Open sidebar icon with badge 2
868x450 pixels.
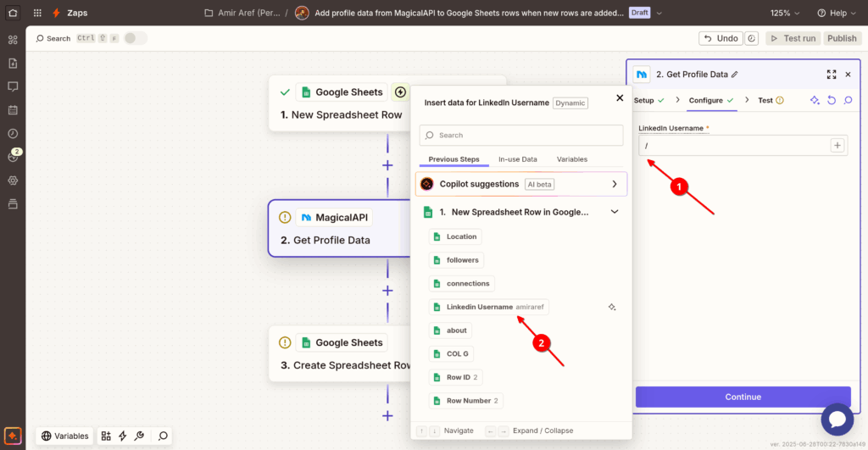pos(14,157)
